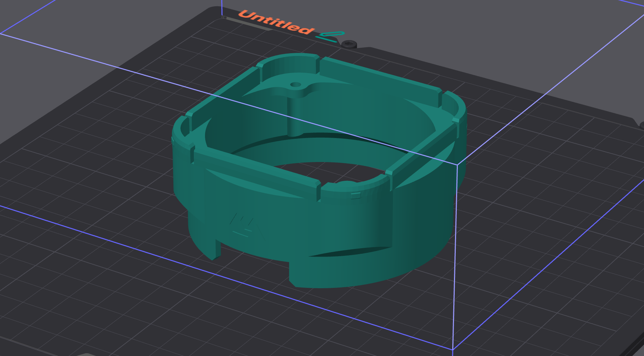Select the teal 3D model on the plate

point(319,170)
